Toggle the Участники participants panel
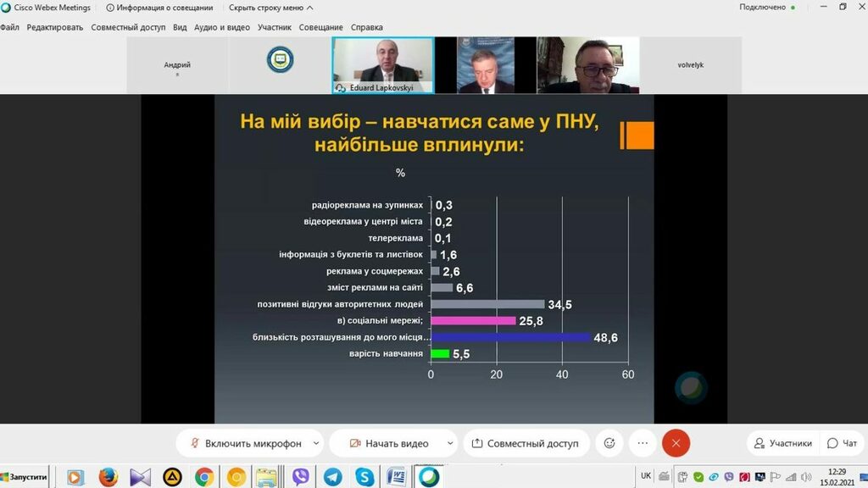The height and width of the screenshot is (488, 868). tap(782, 443)
